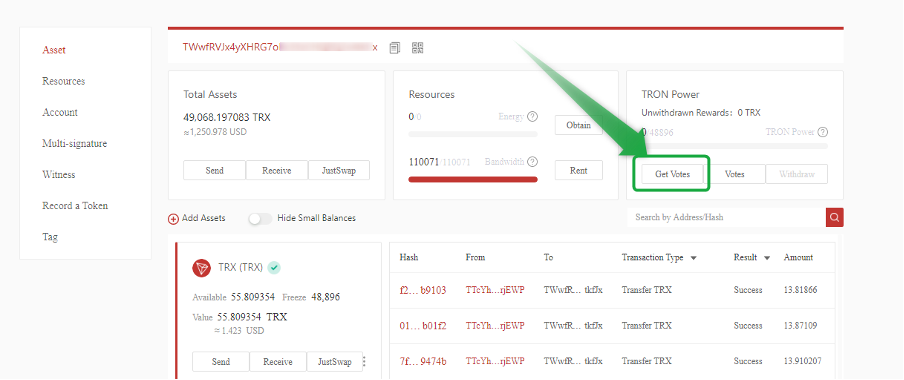Screen dimensions: 904x380
Task: Open the Result filter dropdown
Action: tap(767, 258)
